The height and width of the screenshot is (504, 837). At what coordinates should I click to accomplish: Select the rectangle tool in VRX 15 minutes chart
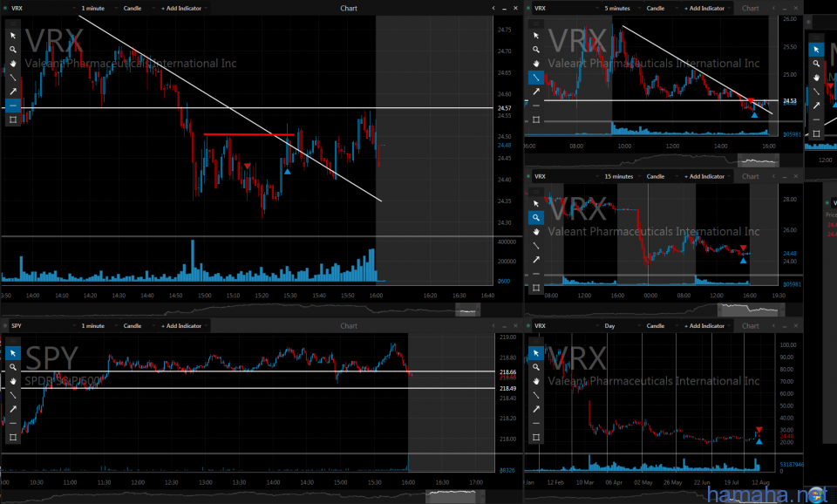[x=536, y=288]
